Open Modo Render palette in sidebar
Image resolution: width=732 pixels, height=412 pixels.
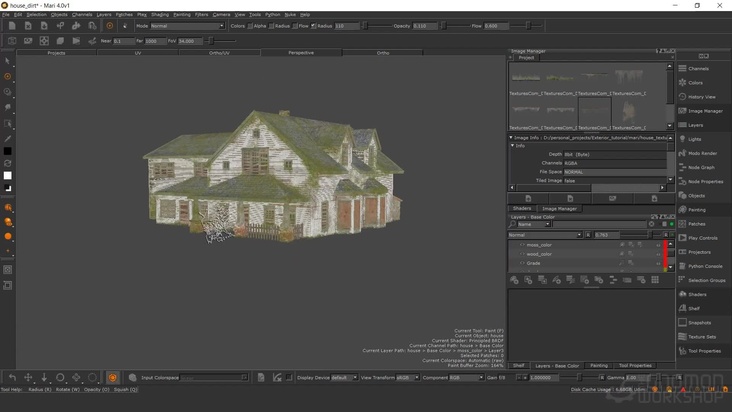click(704, 153)
